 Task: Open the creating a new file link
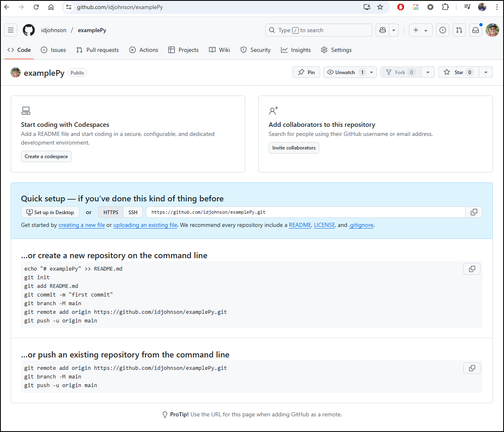81,225
